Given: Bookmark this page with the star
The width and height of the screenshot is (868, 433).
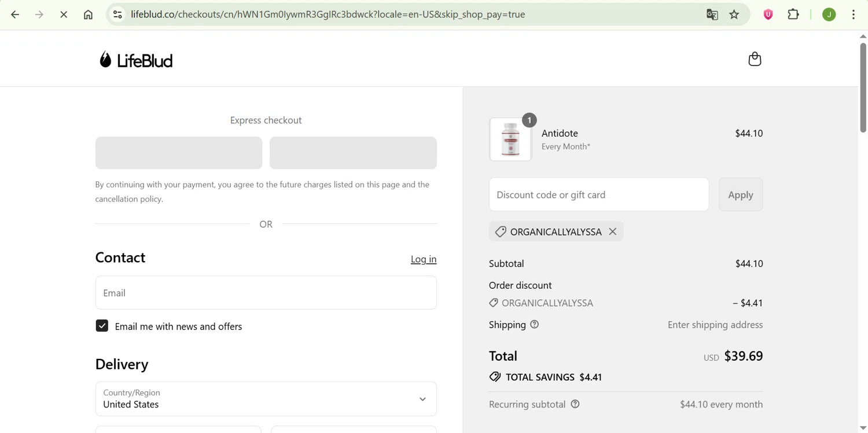Looking at the screenshot, I should pos(734,14).
